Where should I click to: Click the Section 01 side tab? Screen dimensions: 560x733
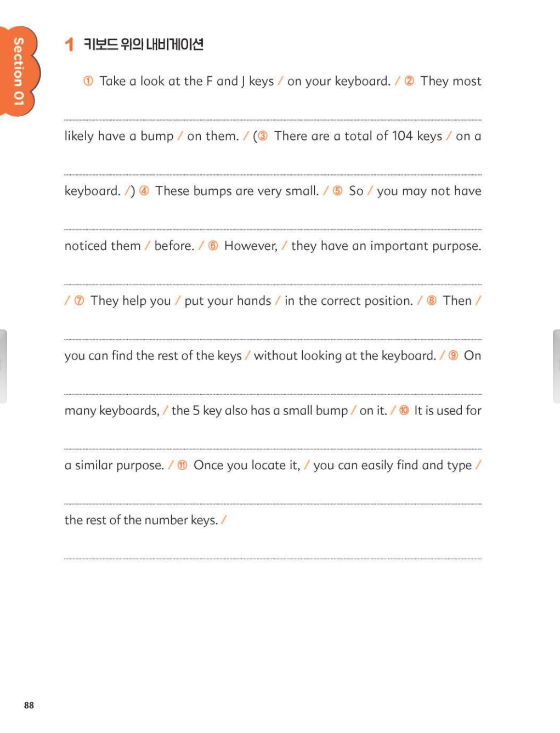19,71
